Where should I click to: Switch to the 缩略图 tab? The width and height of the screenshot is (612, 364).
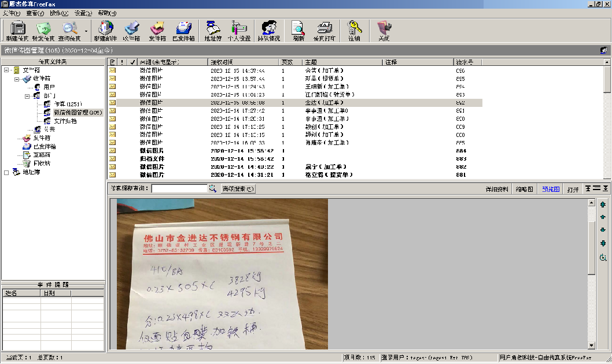524,190
